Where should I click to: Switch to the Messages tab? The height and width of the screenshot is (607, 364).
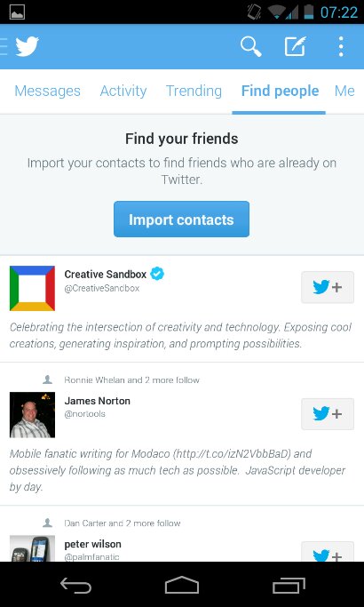click(x=48, y=91)
